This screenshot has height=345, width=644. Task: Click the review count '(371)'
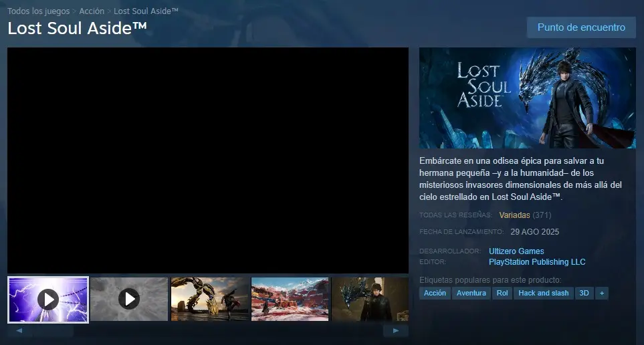542,215
